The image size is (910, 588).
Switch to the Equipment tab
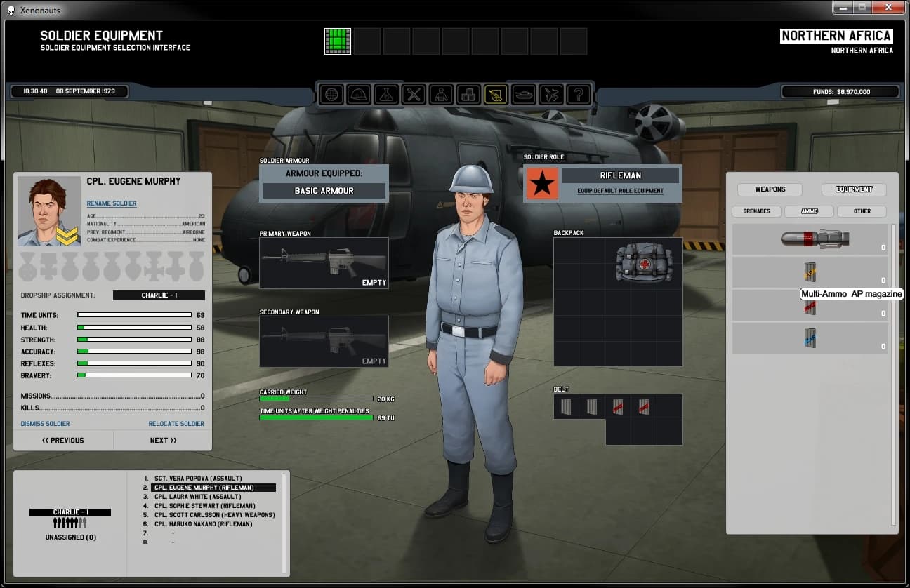(854, 189)
